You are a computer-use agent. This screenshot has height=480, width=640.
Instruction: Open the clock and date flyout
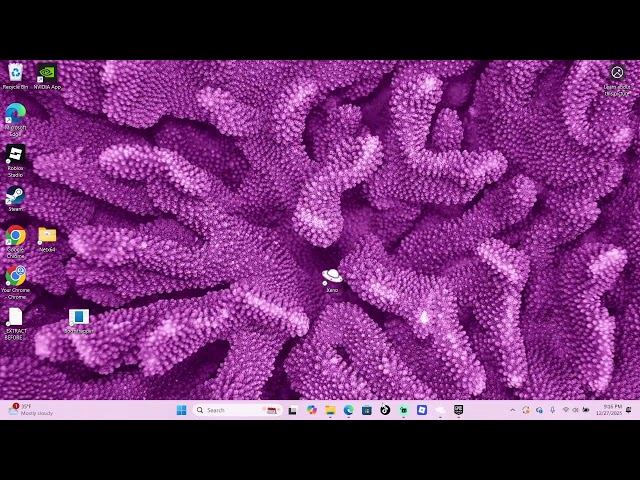click(609, 410)
